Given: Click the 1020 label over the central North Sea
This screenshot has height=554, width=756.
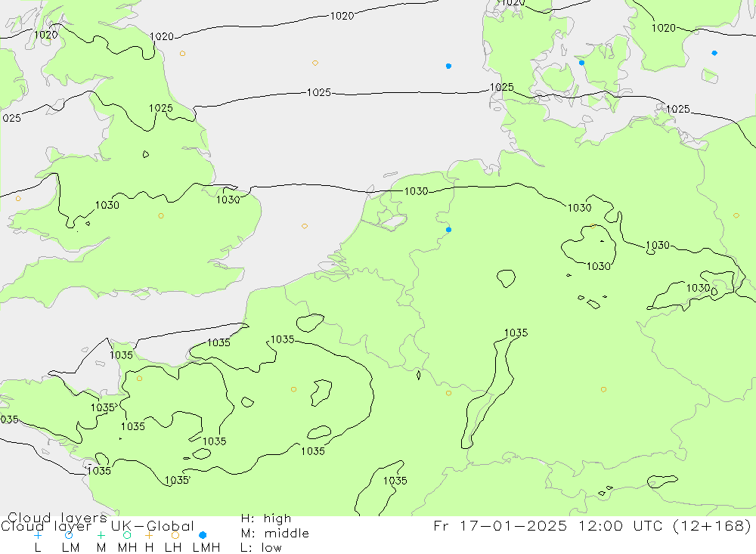Looking at the screenshot, I should pyautogui.click(x=342, y=16).
